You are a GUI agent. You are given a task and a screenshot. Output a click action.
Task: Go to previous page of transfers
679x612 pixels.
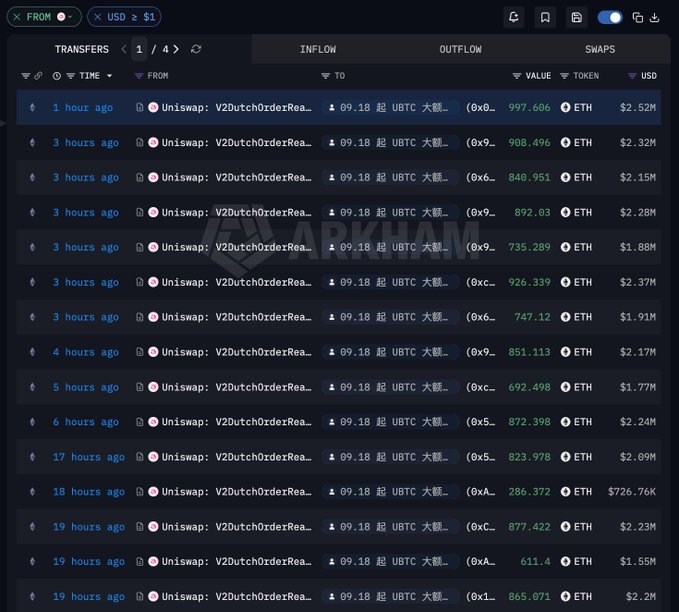pyautogui.click(x=124, y=49)
